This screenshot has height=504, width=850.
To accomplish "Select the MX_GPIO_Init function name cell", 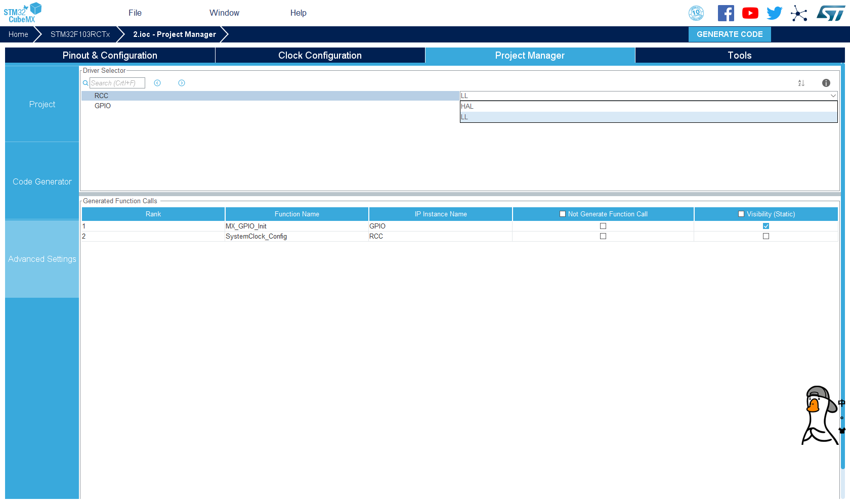I will [x=297, y=226].
